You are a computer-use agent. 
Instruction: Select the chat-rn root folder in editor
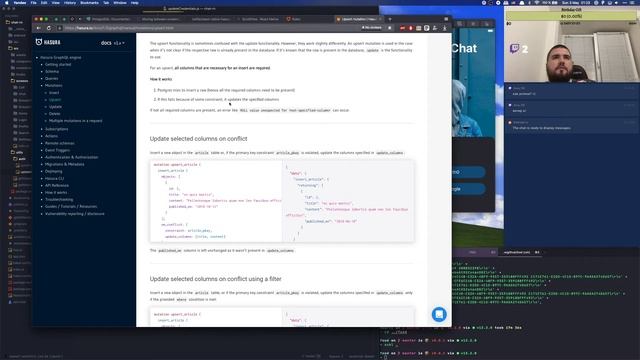point(15,22)
